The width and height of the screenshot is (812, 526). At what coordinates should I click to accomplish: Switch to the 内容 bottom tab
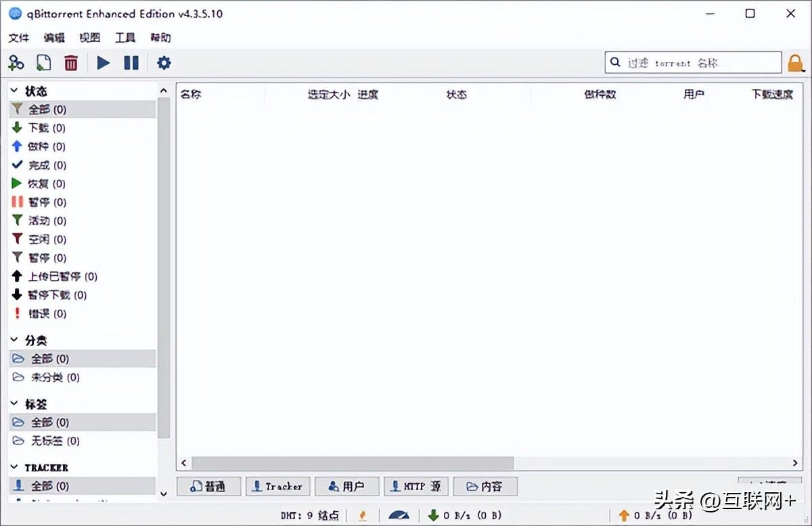tap(485, 486)
